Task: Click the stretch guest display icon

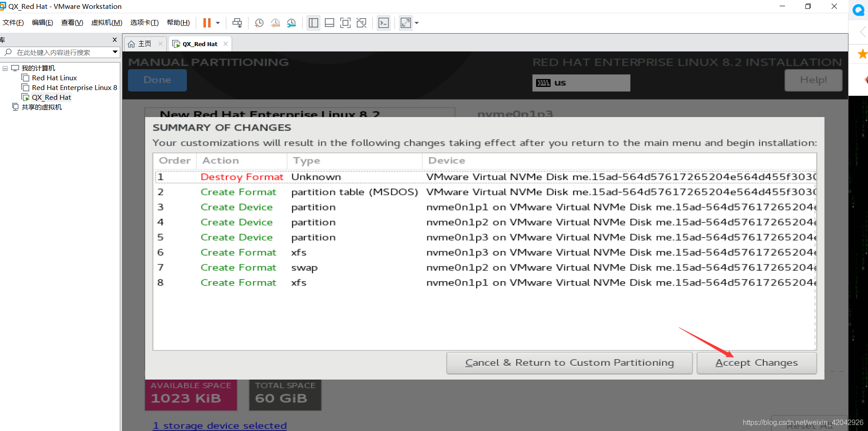Action: 406,23
